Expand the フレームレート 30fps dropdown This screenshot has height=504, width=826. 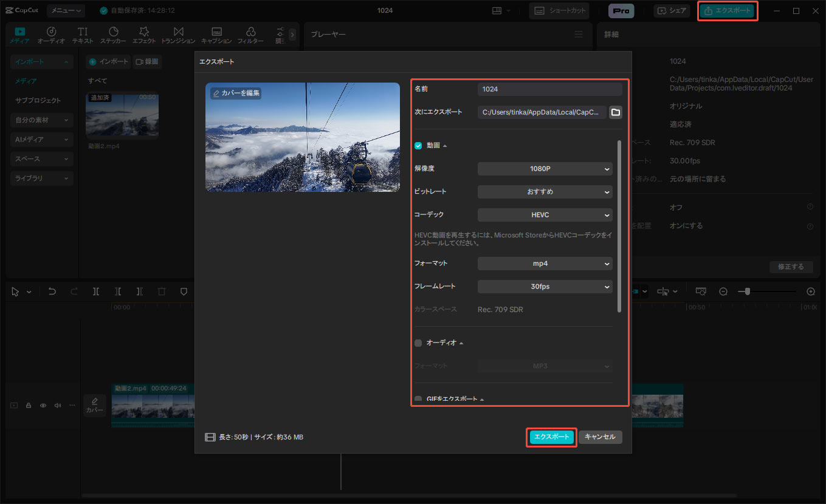[545, 287]
